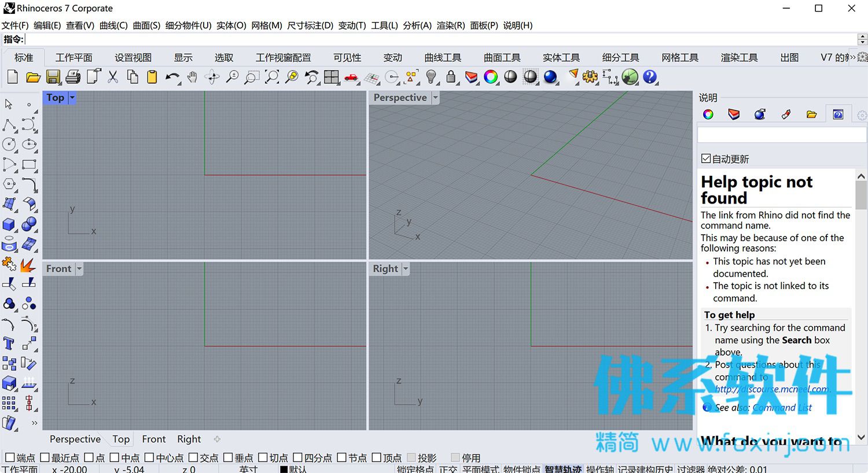Open options with the gear icon
The height and width of the screenshot is (473, 868).
[x=590, y=77]
